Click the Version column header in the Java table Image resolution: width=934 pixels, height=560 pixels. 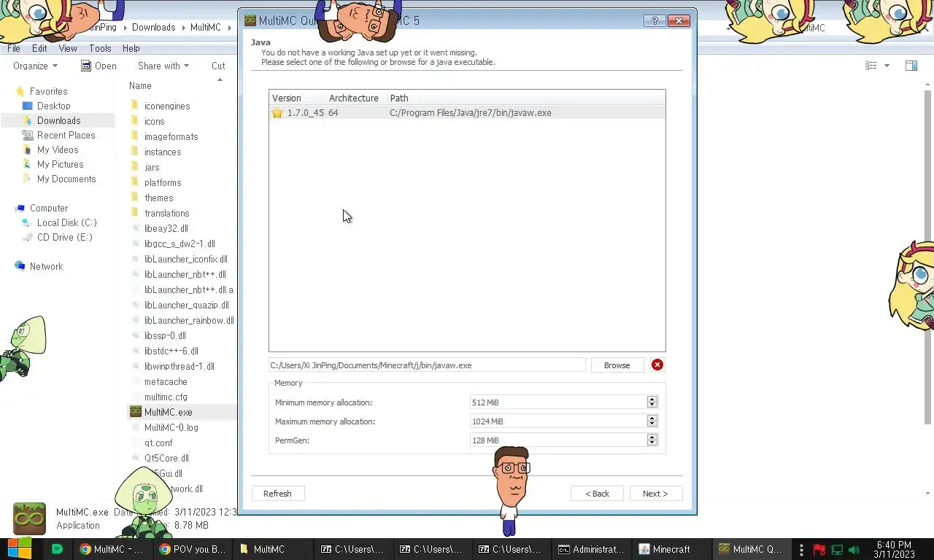coord(286,98)
